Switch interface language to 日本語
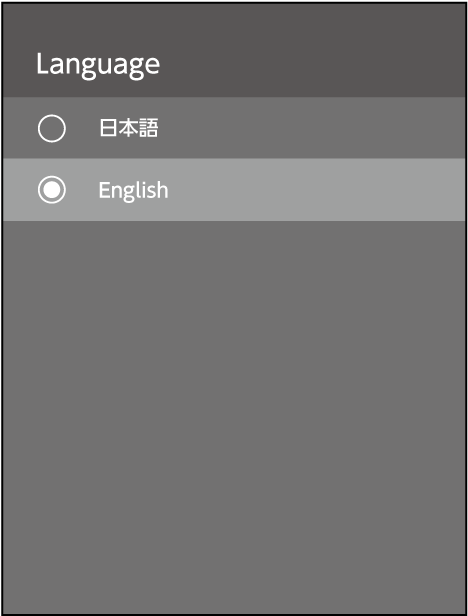This screenshot has width=468, height=616. [x=234, y=128]
